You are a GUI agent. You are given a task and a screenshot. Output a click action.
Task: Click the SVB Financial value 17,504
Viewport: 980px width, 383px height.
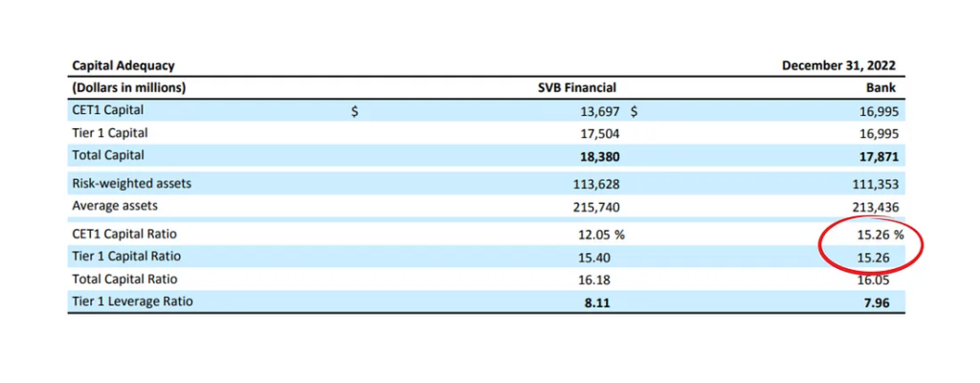(600, 134)
